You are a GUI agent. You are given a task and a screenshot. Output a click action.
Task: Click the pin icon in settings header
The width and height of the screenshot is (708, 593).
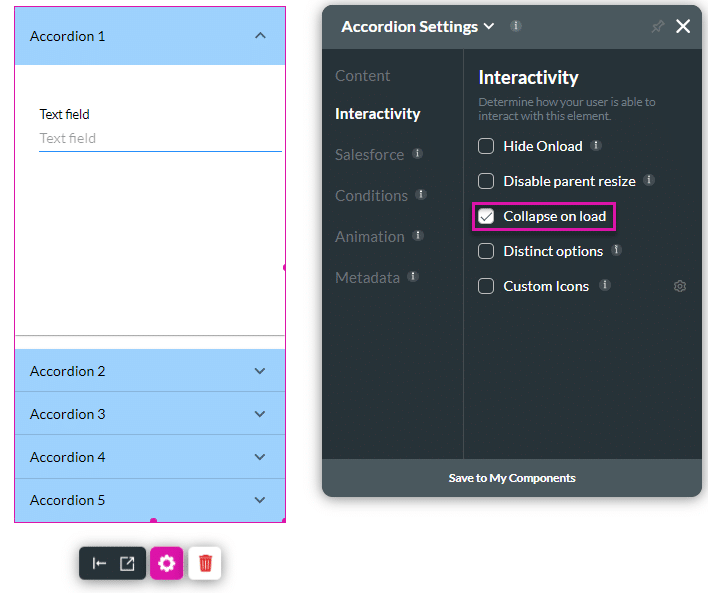click(657, 27)
